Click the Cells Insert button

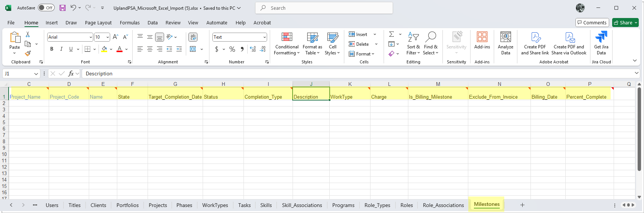pyautogui.click(x=359, y=34)
